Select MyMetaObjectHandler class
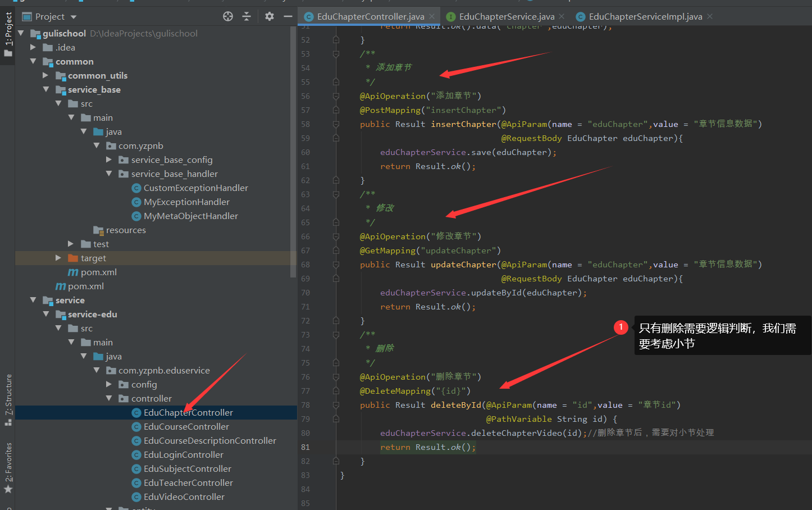The image size is (812, 510). [x=191, y=216]
